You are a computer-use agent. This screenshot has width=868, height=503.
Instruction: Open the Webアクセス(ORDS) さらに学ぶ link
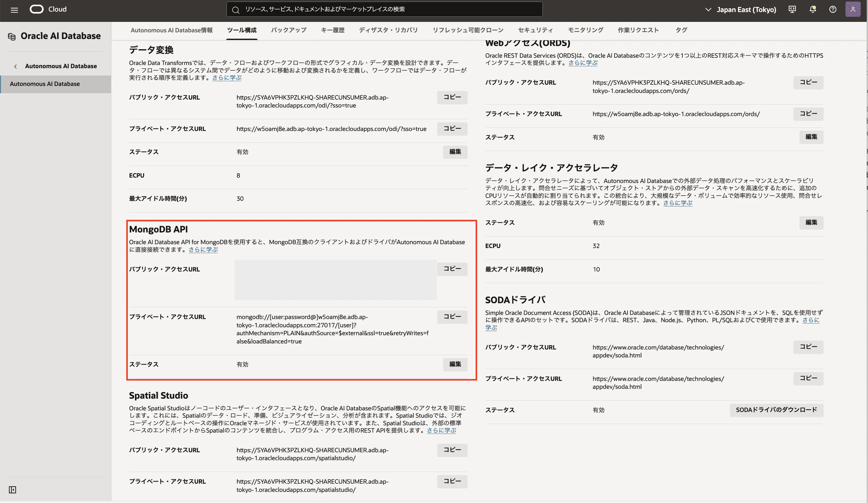[x=583, y=63]
